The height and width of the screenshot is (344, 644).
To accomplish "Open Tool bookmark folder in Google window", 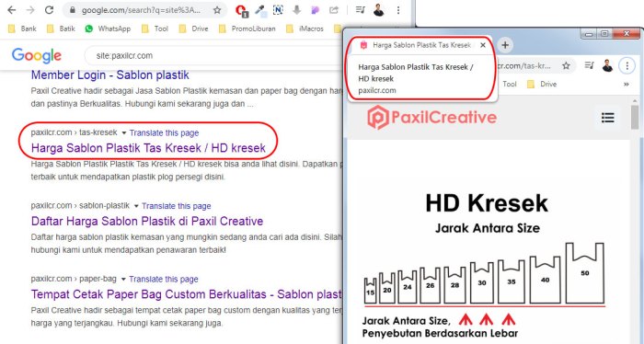I will coord(155,29).
